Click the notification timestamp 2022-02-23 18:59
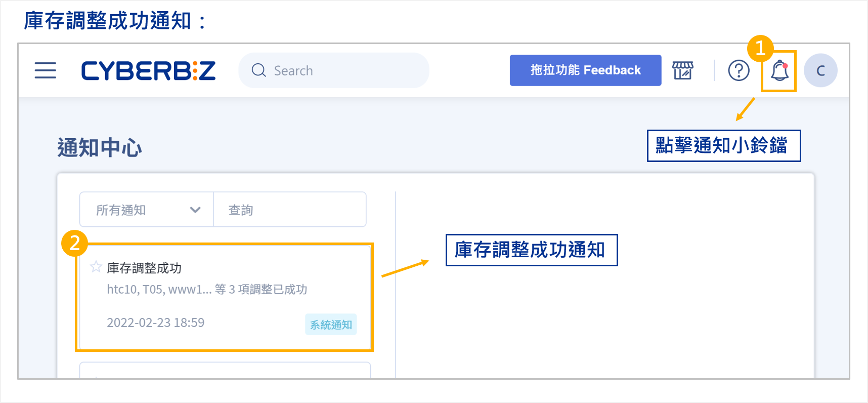868x403 pixels. point(156,323)
